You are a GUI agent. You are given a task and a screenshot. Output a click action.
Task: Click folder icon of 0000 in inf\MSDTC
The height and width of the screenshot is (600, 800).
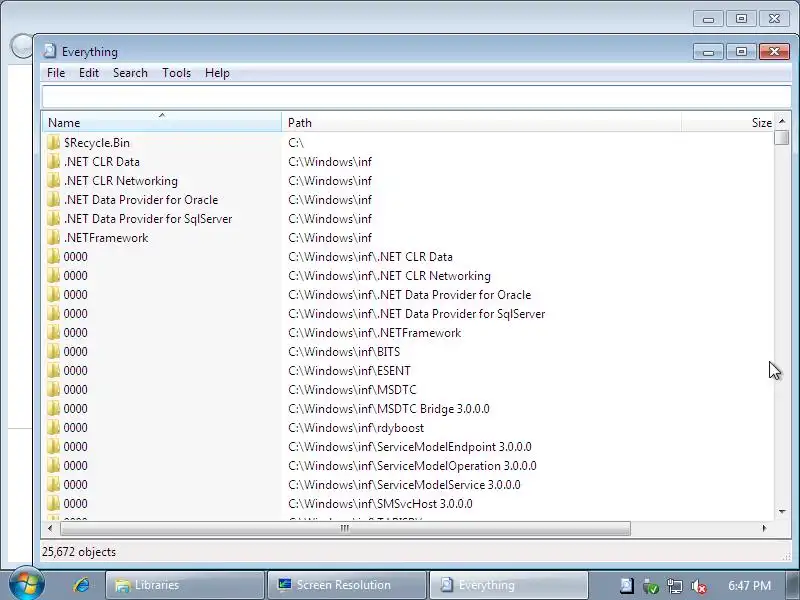click(x=54, y=389)
